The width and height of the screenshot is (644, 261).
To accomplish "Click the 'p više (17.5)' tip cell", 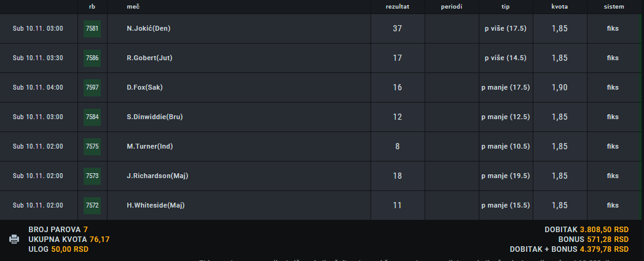I will pyautogui.click(x=506, y=29).
